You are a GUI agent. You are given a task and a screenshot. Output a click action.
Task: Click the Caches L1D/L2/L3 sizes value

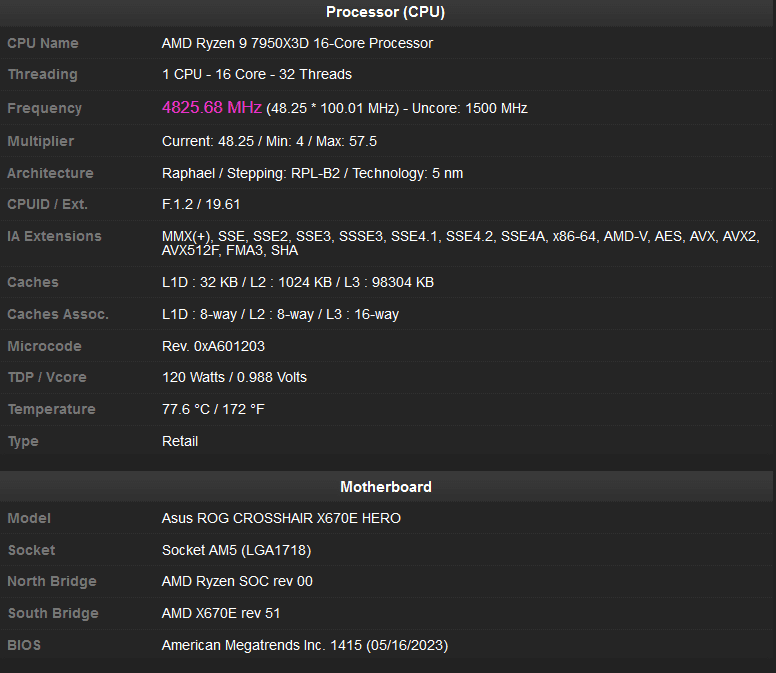(x=298, y=282)
